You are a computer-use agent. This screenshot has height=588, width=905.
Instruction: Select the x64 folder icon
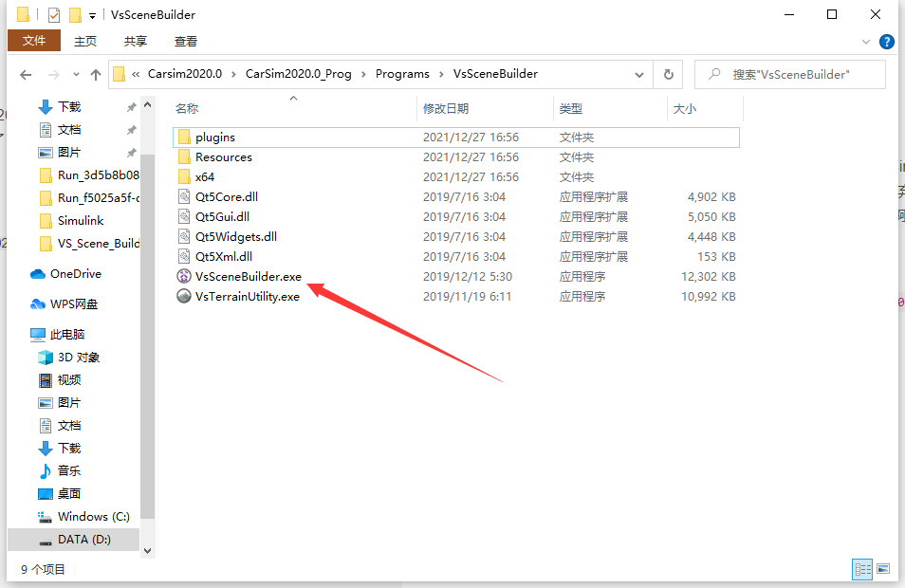coord(184,177)
